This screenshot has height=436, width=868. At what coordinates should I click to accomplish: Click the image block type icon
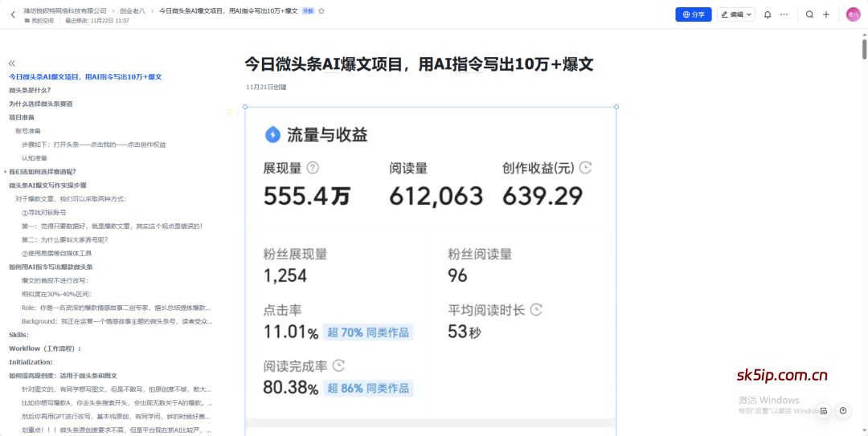click(229, 112)
